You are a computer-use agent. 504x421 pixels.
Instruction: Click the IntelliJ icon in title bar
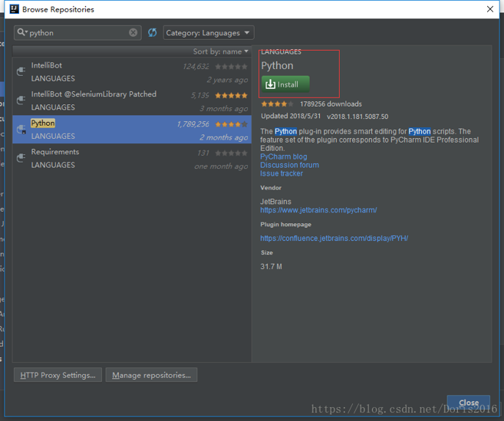[x=14, y=9]
